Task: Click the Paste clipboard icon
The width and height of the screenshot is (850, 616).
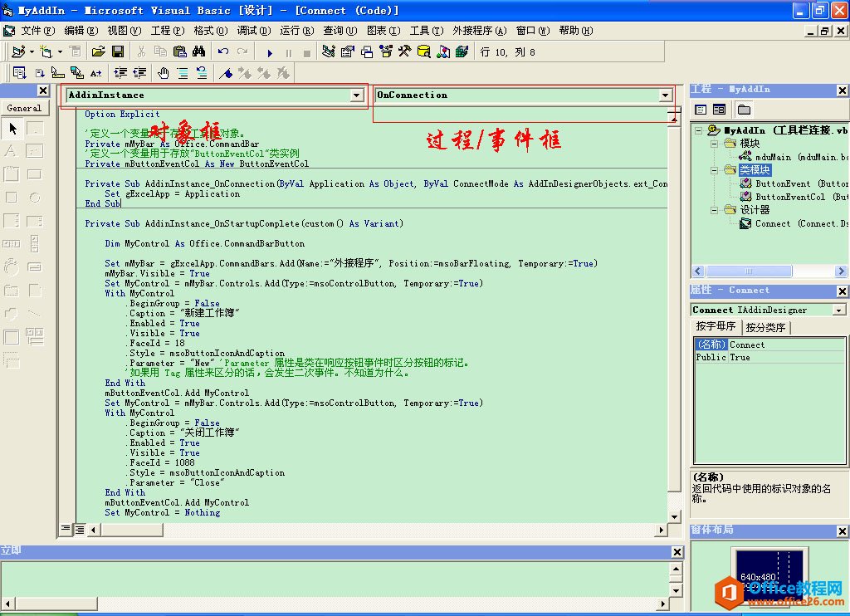Action: [179, 51]
